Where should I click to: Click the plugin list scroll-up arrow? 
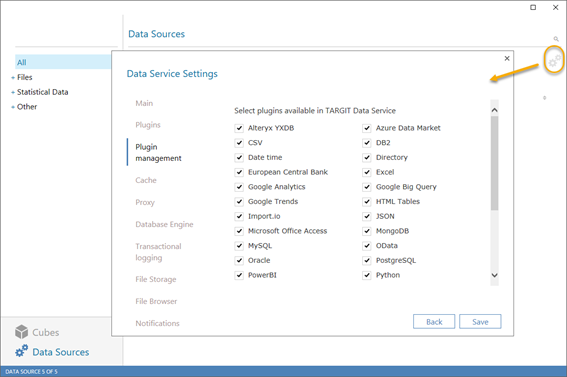pos(495,110)
